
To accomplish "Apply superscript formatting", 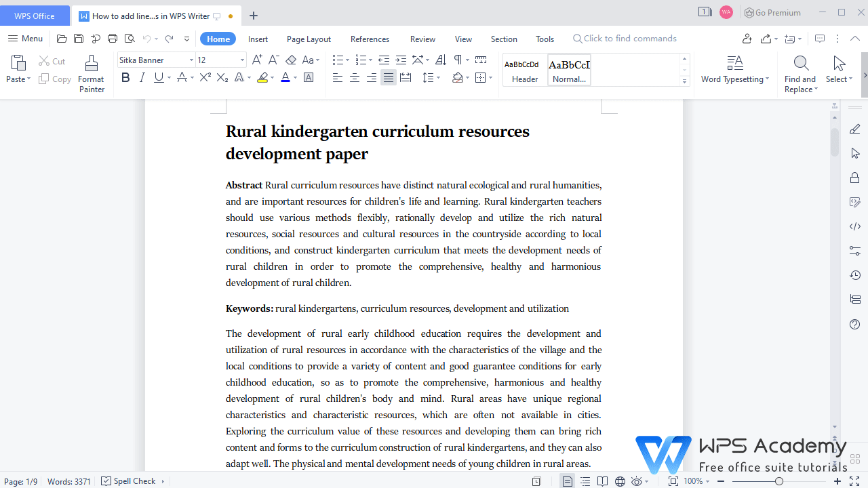I will [205, 78].
